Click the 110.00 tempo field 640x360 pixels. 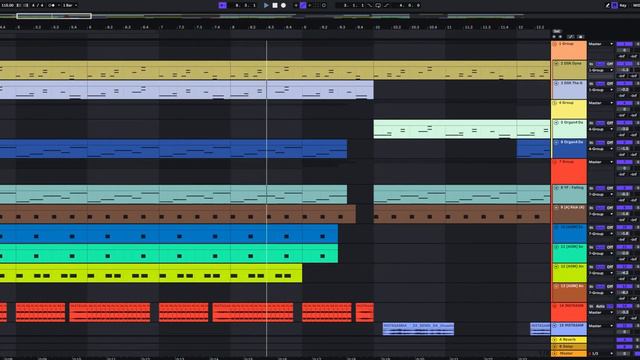8,5
